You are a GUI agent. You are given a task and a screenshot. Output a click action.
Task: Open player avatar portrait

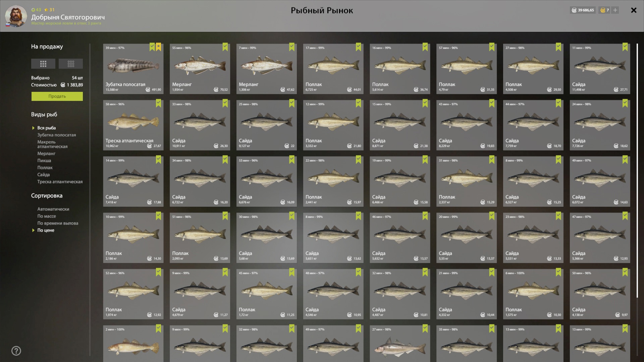[x=16, y=16]
